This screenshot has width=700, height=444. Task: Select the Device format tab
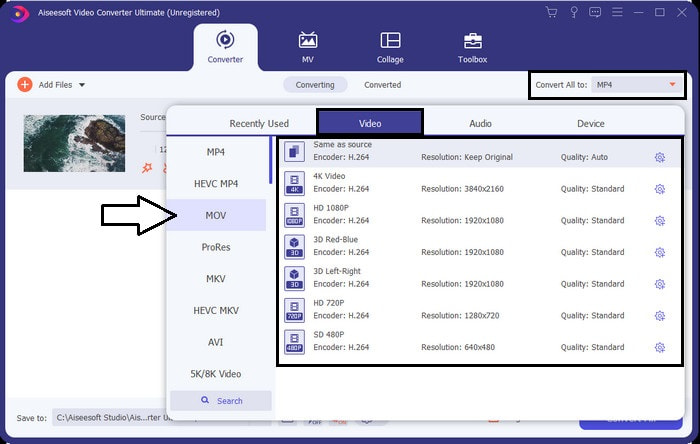pos(591,124)
